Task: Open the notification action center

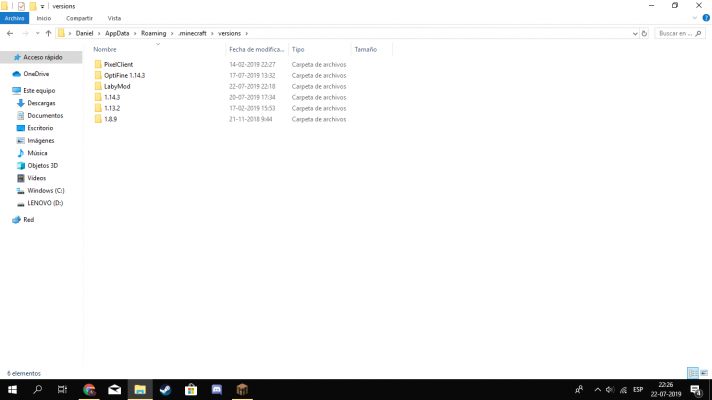Action: 696,390
